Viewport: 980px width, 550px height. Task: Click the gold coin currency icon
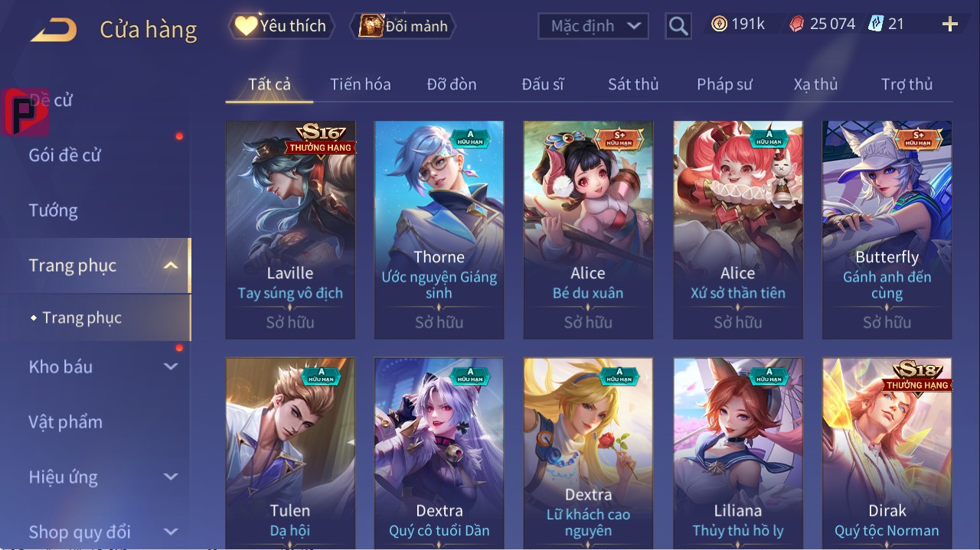coord(719,24)
